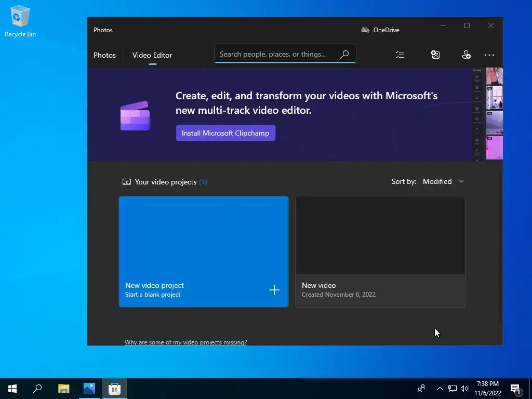Click the Clipchamp preview thumbnail strip

[x=487, y=114]
